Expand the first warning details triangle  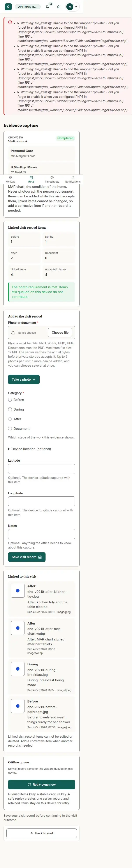click(x=19, y=23)
